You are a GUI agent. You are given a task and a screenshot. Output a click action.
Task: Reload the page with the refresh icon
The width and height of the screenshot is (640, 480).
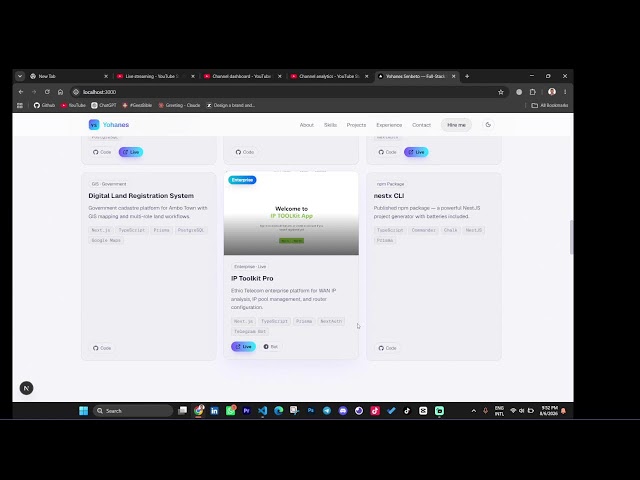pyautogui.click(x=47, y=92)
